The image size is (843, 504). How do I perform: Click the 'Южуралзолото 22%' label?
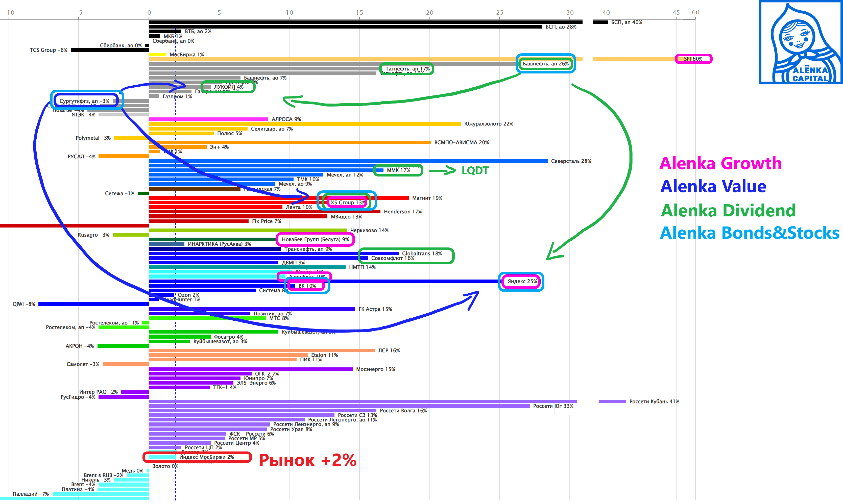pos(489,124)
